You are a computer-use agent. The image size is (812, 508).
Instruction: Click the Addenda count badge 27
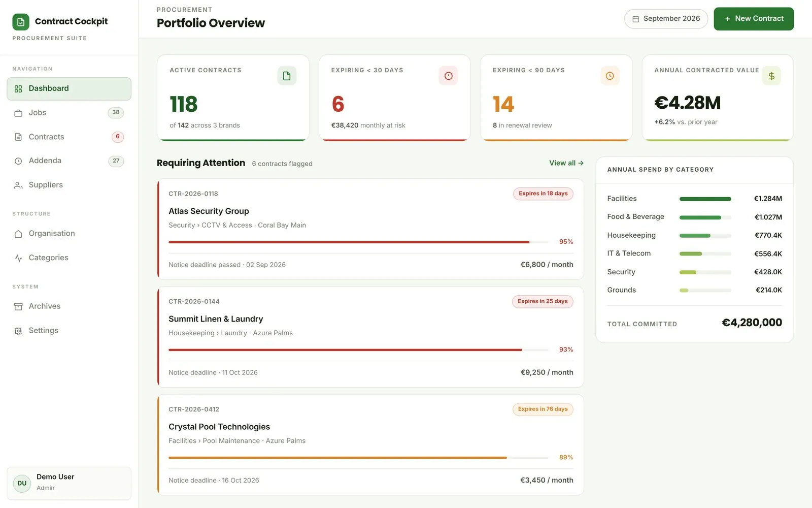click(x=116, y=161)
